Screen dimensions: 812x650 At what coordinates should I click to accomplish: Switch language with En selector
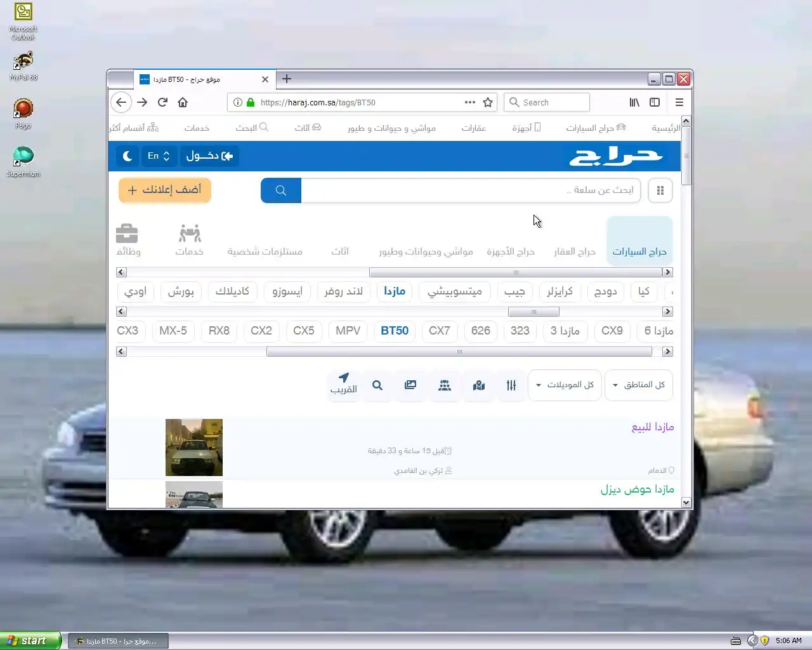click(x=159, y=156)
